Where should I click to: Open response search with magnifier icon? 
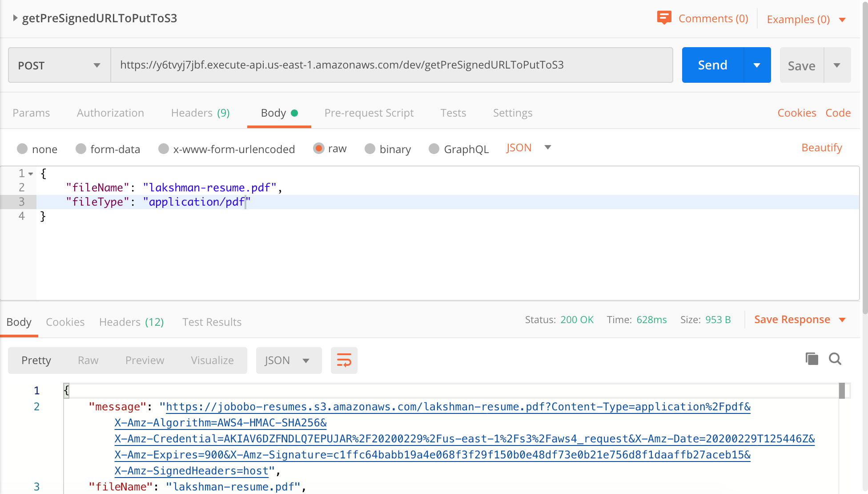(835, 359)
